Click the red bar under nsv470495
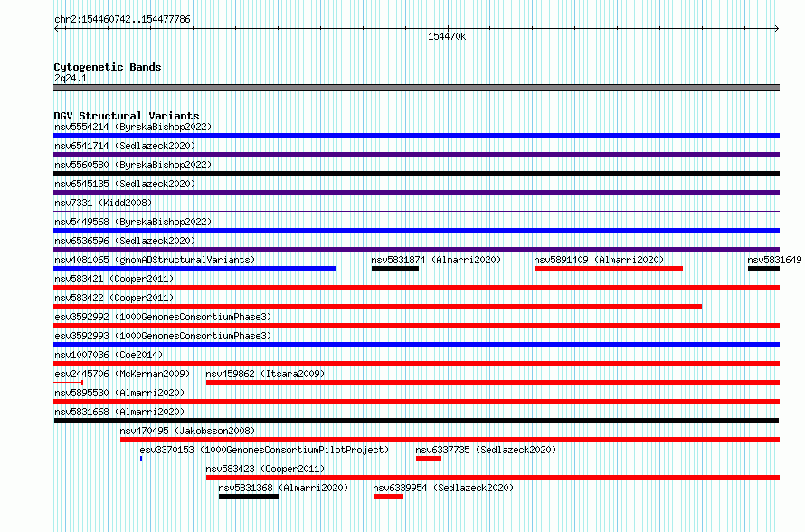805x532 pixels. 450,440
